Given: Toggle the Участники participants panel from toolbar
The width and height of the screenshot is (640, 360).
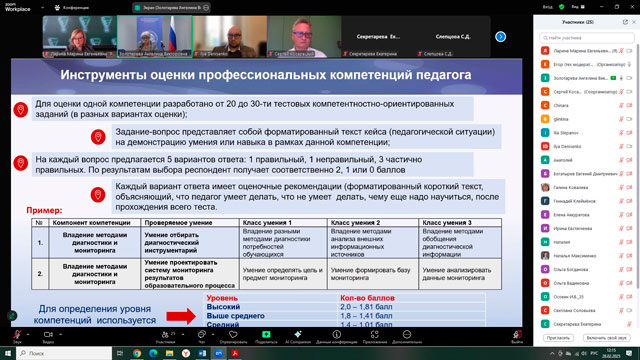Looking at the screenshot, I should pos(166,336).
